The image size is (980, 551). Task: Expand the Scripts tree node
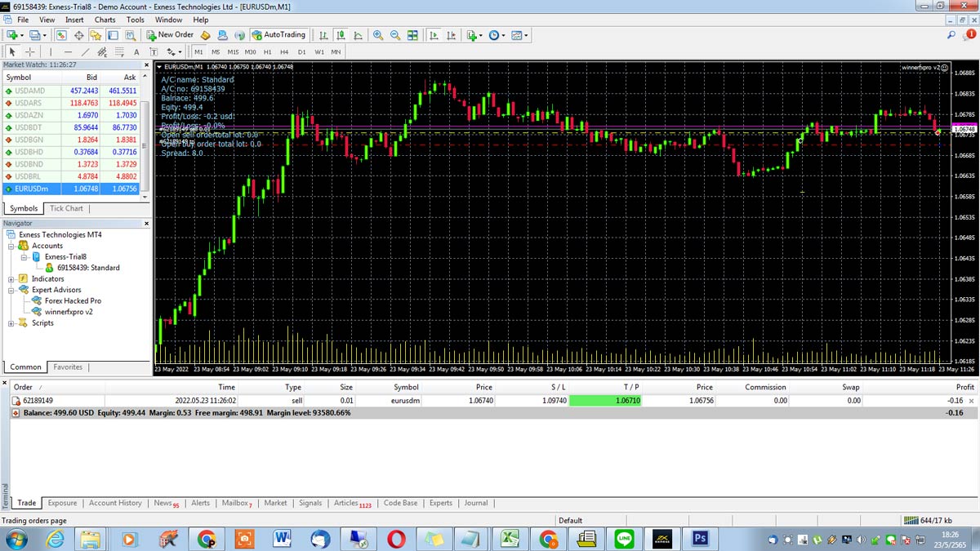point(11,323)
